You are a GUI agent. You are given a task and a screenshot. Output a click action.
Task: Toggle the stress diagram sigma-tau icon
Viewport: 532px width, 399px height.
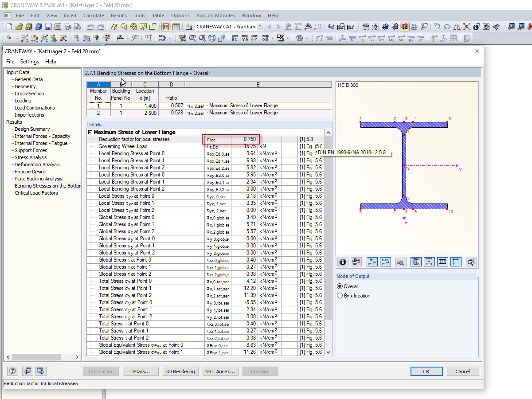372,262
